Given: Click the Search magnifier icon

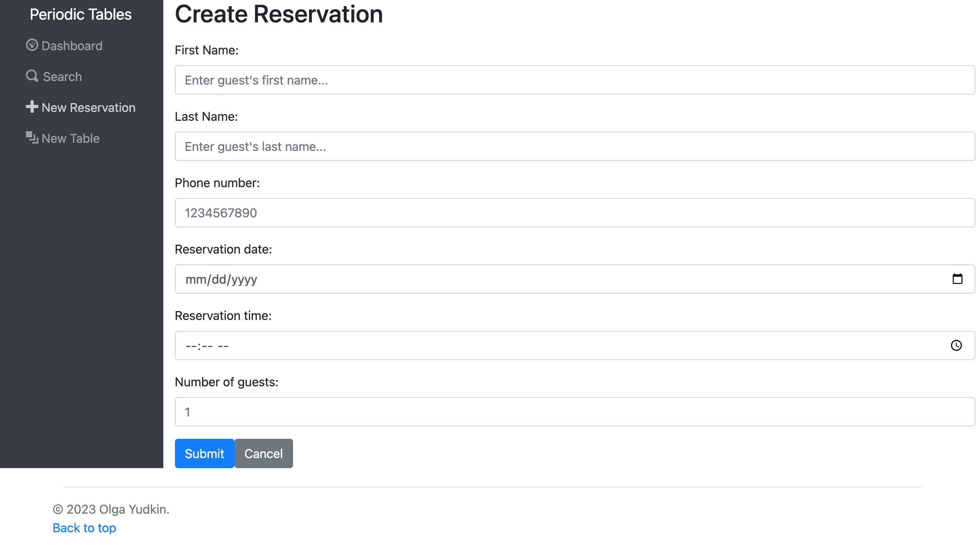Looking at the screenshot, I should coord(32,76).
